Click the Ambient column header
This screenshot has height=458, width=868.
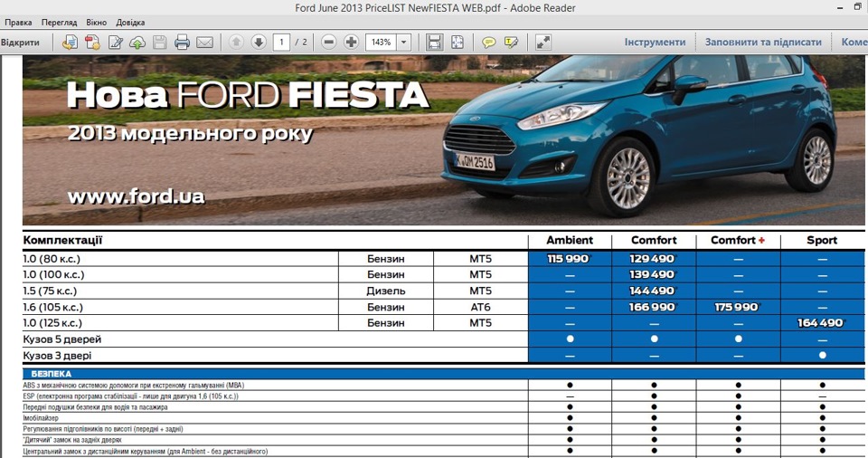click(570, 240)
